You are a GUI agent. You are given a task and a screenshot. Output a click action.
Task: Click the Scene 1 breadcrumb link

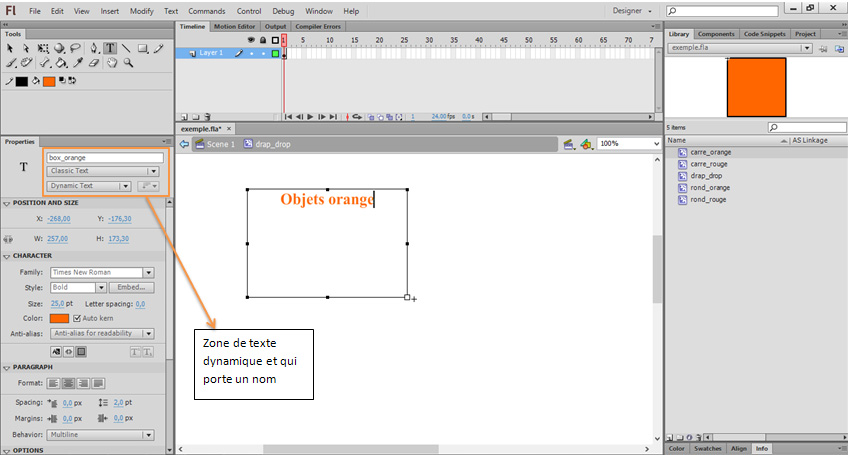[x=220, y=144]
